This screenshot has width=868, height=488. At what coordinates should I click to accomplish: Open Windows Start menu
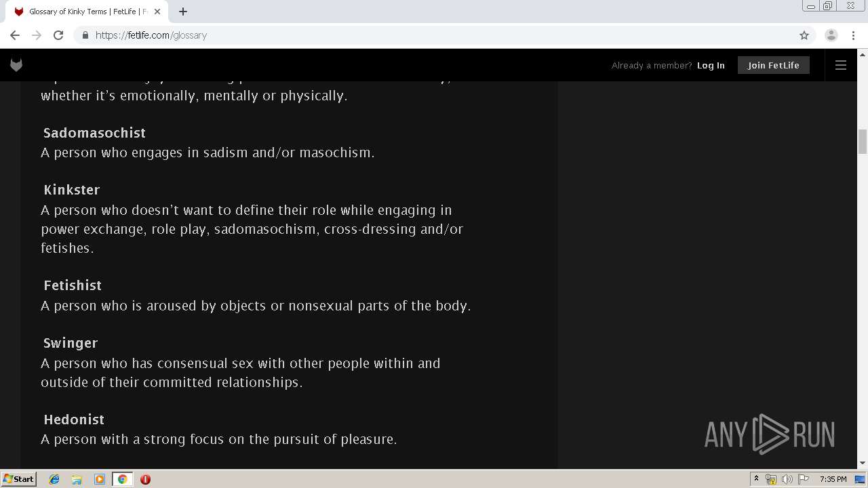pos(18,479)
